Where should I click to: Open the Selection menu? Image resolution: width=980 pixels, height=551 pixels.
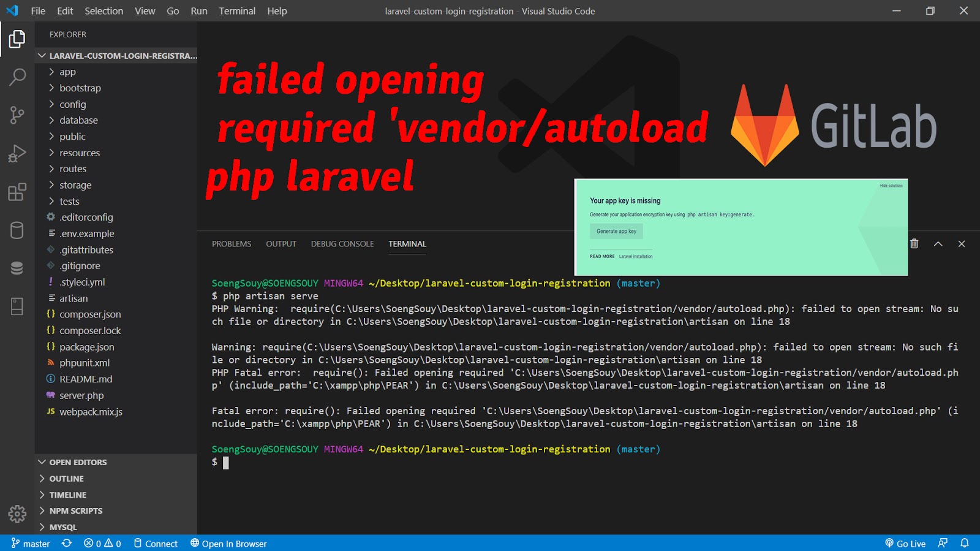pos(104,11)
